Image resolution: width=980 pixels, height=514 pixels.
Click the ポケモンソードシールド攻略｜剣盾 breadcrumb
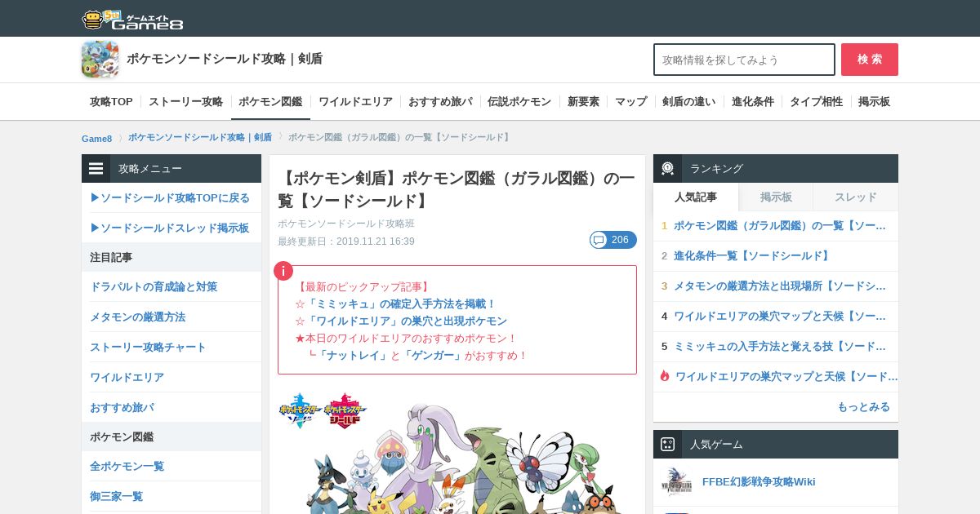point(200,137)
